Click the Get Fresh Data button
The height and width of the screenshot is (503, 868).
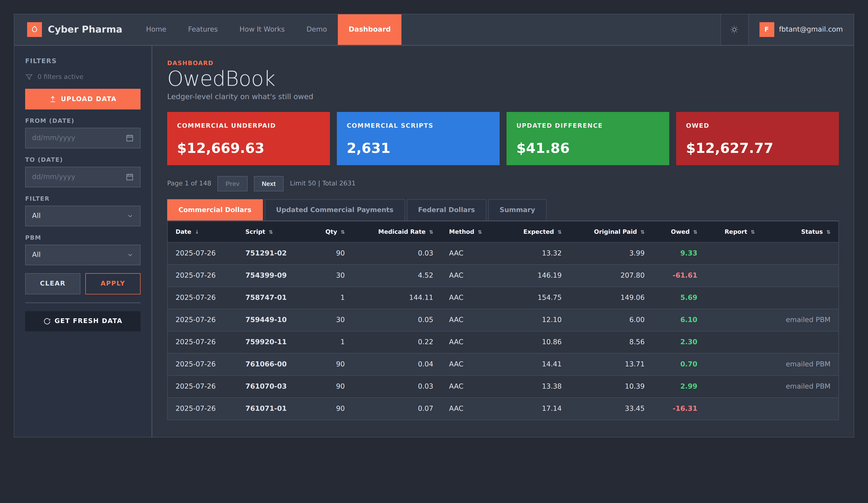tap(83, 322)
